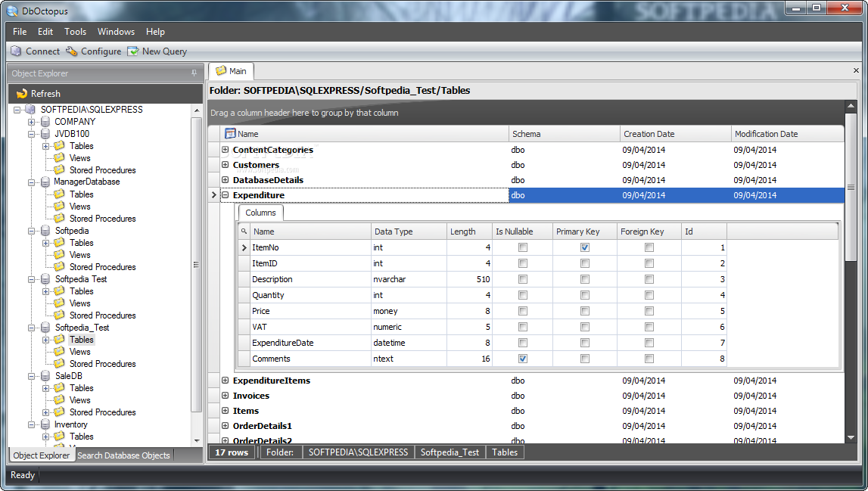Open the File menu

[x=20, y=32]
